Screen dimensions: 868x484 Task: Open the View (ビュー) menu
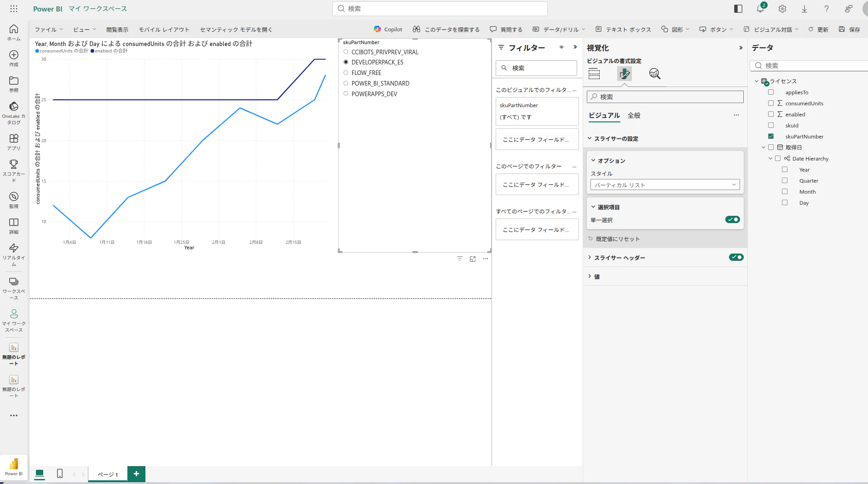[x=85, y=29]
